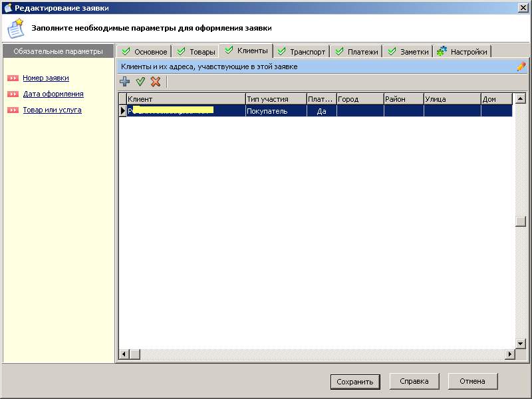Viewport: 532px width, 399px height.
Task: Click the horizontal scrollbar right arrow
Action: click(x=510, y=354)
